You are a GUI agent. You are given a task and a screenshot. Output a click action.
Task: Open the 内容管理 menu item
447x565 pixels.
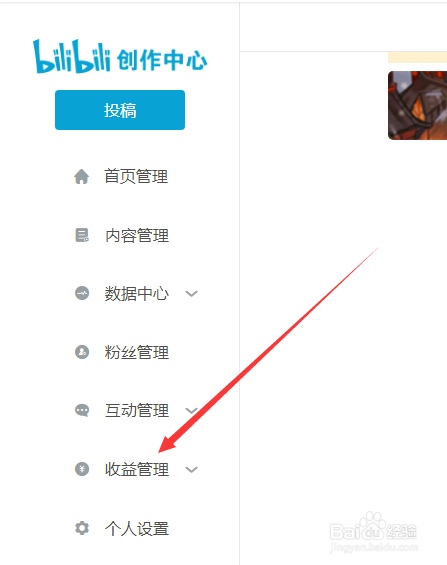click(x=137, y=236)
